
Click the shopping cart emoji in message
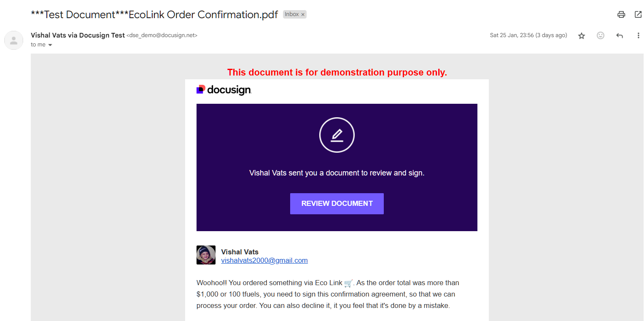click(348, 283)
